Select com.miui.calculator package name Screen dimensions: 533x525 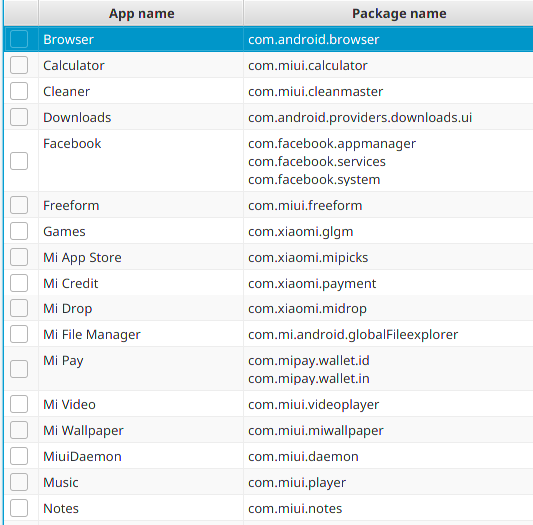pyautogui.click(x=308, y=65)
